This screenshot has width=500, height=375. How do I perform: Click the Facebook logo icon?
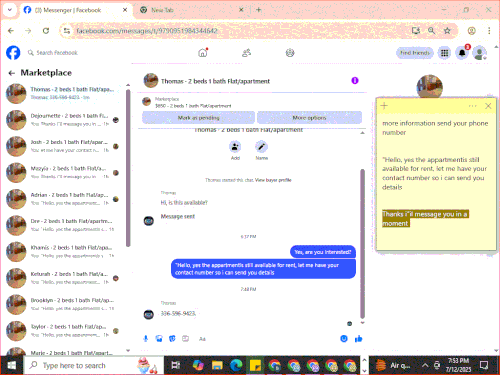point(13,53)
